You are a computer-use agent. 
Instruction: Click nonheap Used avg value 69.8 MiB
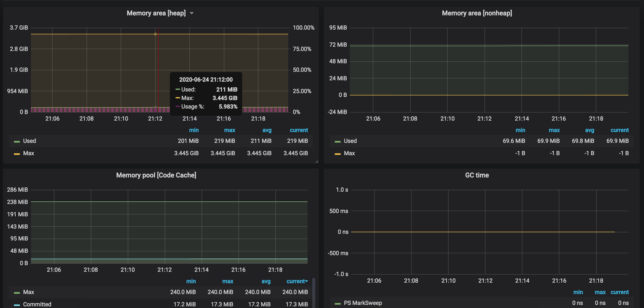[583, 141]
